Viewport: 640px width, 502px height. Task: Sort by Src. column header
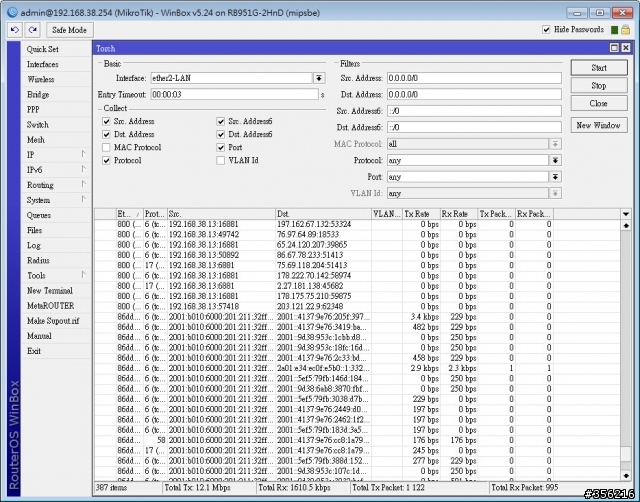point(221,214)
